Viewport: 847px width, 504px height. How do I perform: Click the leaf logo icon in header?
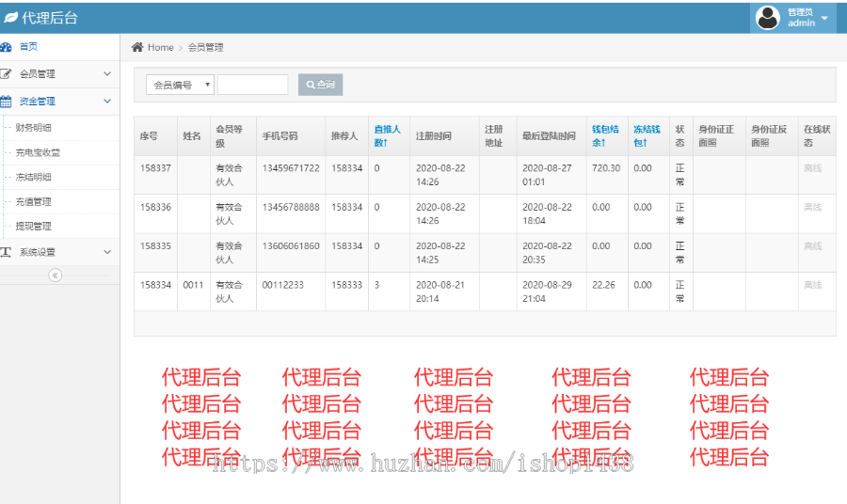pos(10,18)
